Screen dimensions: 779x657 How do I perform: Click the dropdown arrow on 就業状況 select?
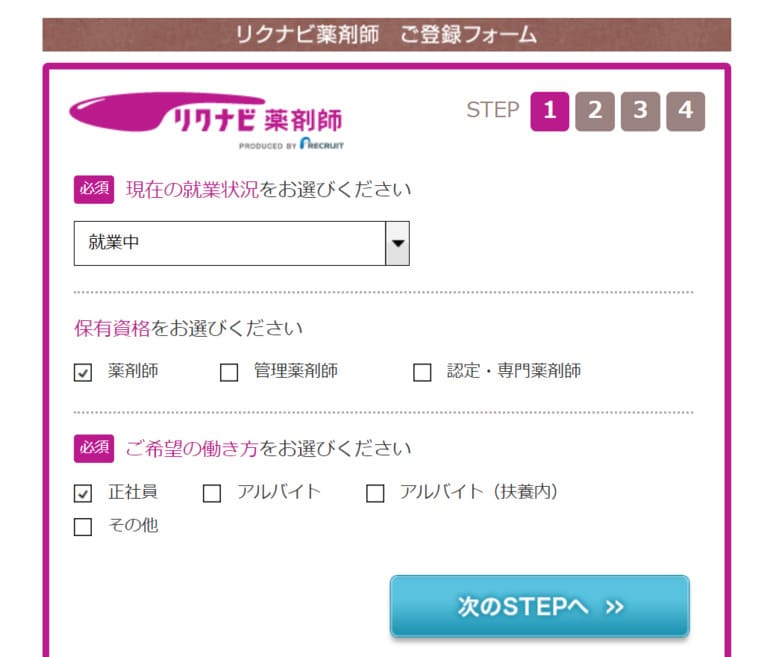397,244
